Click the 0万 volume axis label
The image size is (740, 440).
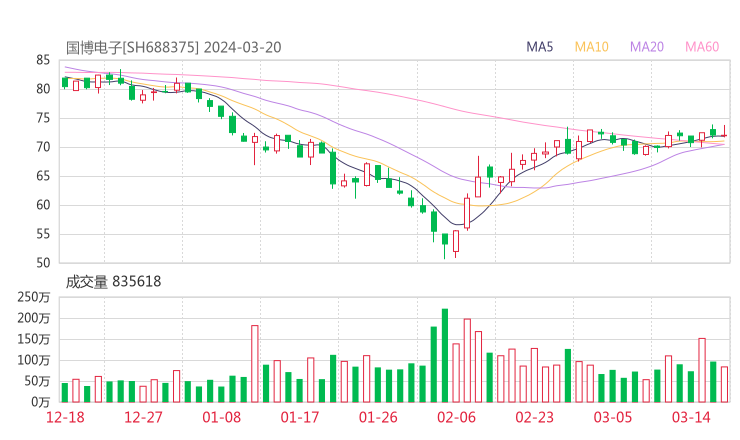pyautogui.click(x=41, y=402)
